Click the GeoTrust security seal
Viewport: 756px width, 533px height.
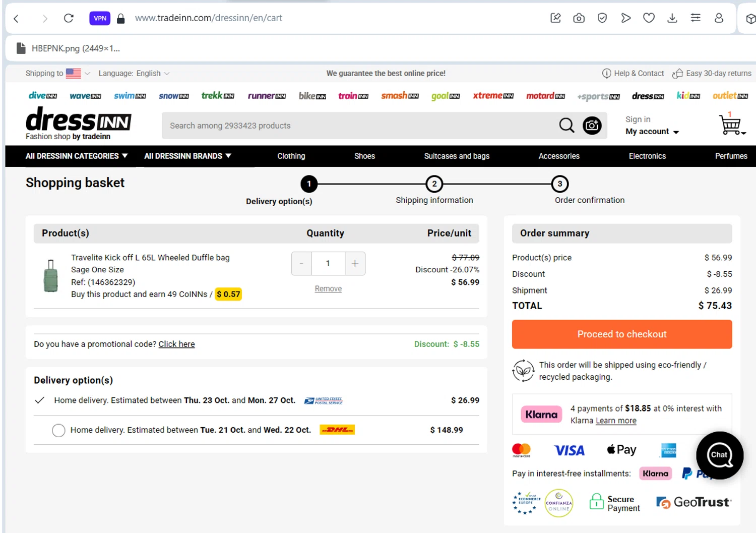694,502
